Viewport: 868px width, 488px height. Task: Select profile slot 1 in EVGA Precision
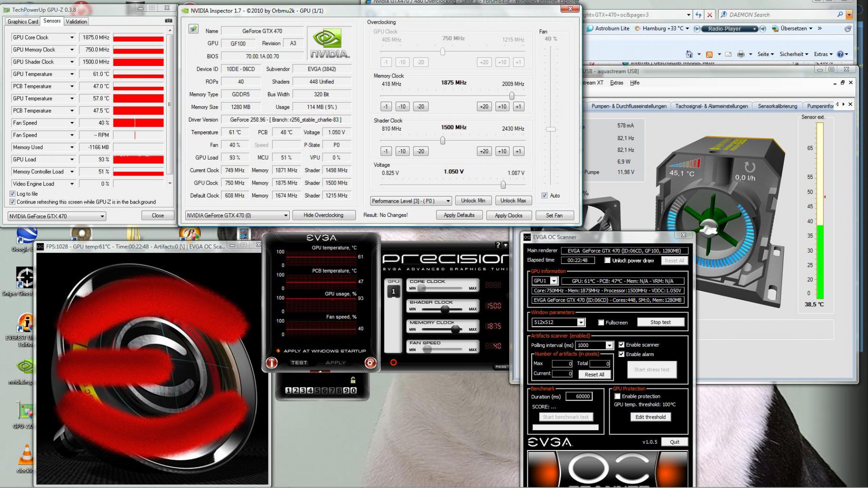point(288,390)
